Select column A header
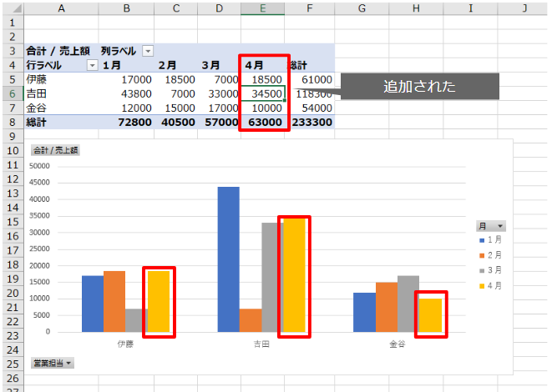The image size is (552, 392). [x=61, y=8]
